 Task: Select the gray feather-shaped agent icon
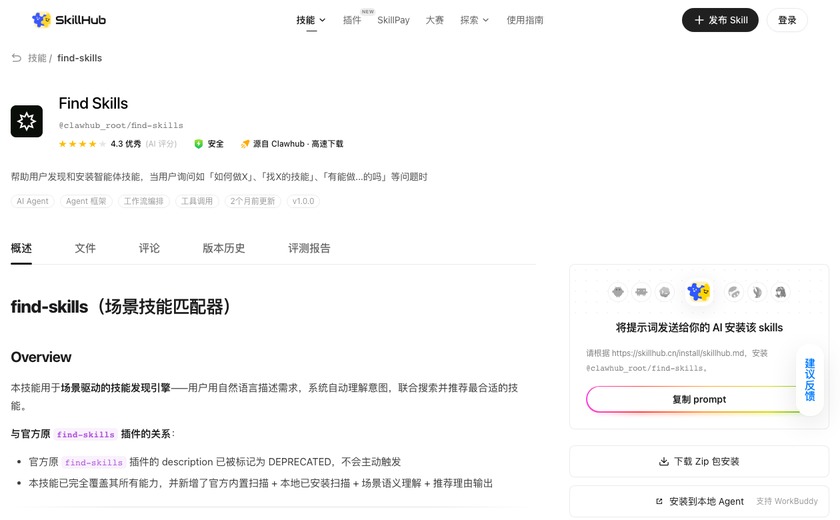point(757,292)
